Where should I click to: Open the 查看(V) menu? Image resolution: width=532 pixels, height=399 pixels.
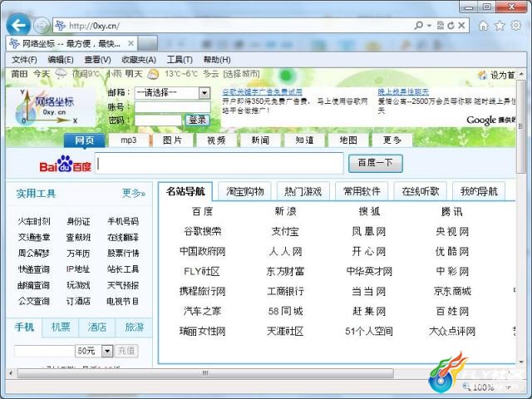(x=97, y=60)
